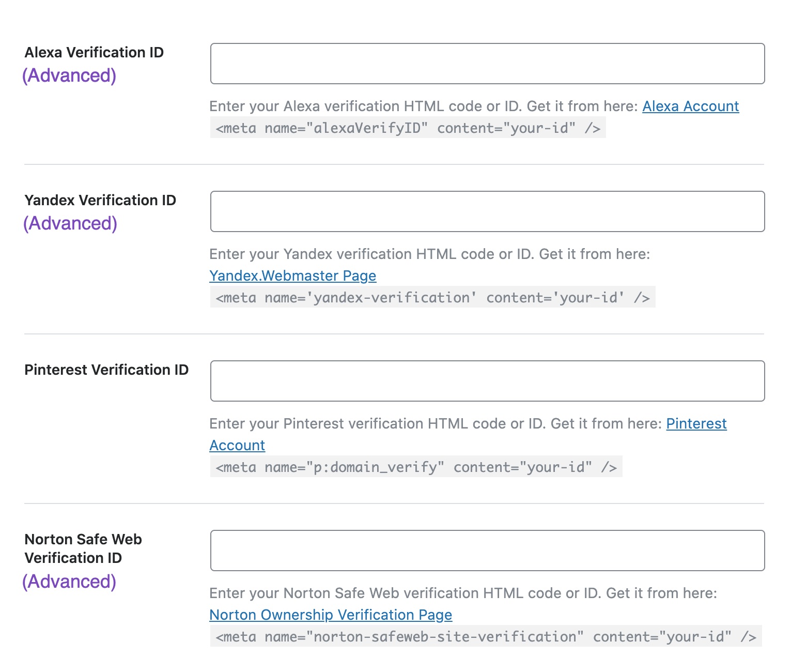Click the "Enter your Yandex verification" help text
Viewport: 791px width, 672px height.
click(x=429, y=254)
